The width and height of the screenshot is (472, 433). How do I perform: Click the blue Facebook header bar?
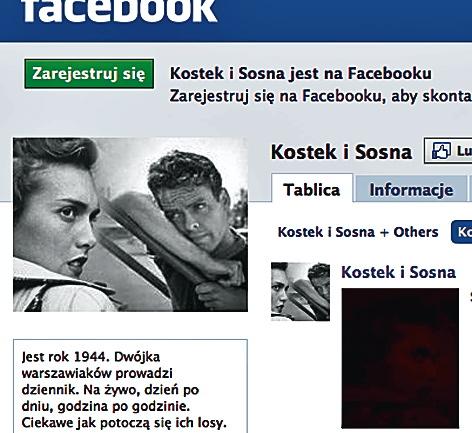coord(236,21)
